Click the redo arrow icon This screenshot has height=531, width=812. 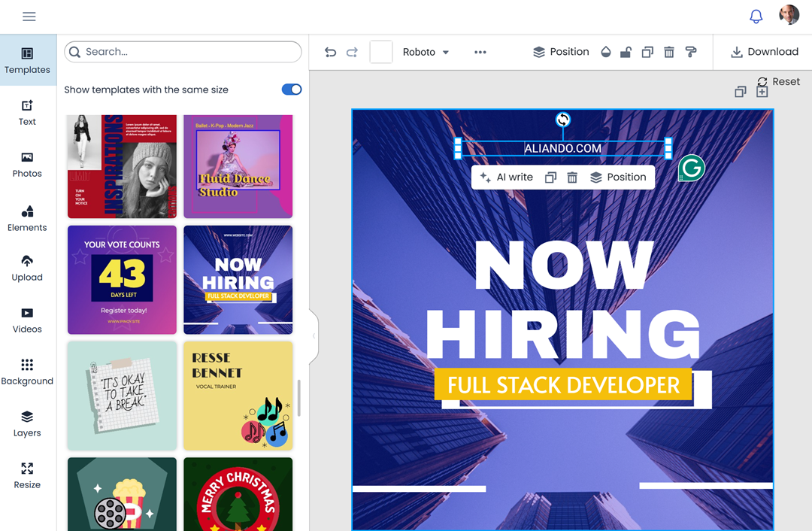coord(352,52)
